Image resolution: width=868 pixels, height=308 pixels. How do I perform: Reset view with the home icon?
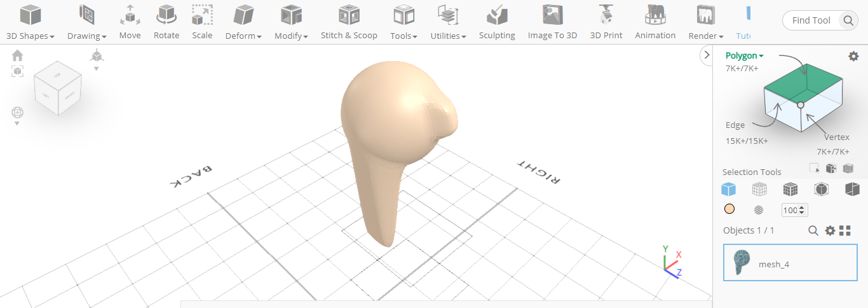(18, 55)
